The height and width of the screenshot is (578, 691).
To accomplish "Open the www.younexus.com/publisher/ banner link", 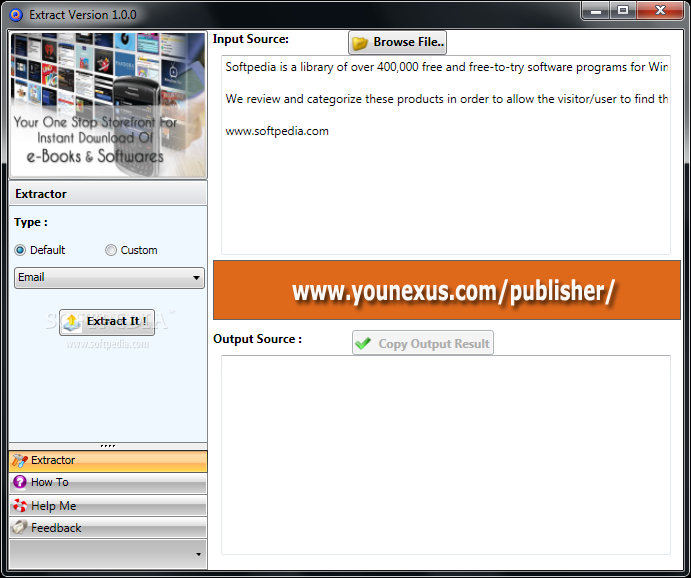I will pos(447,290).
